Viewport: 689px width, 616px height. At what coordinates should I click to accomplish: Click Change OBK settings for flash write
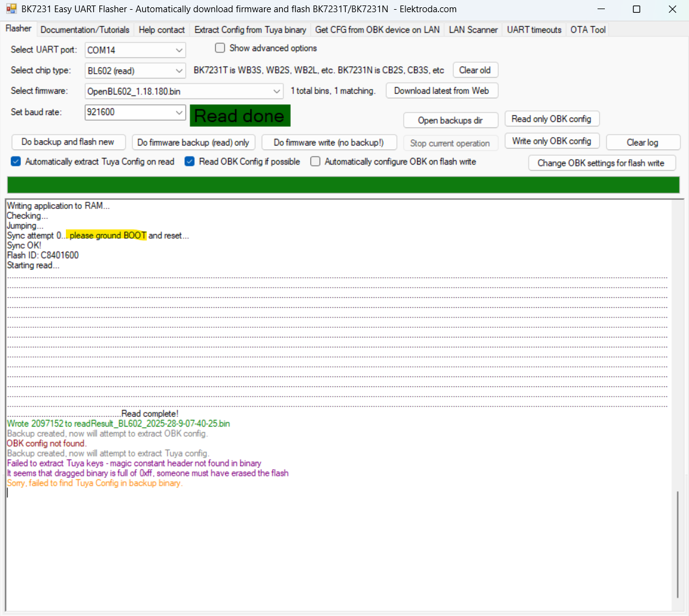click(x=601, y=163)
